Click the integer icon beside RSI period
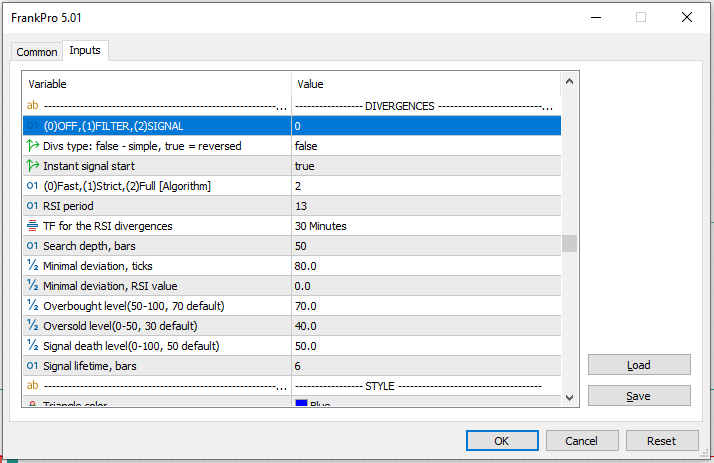Viewport: 714px width, 463px height. (33, 206)
